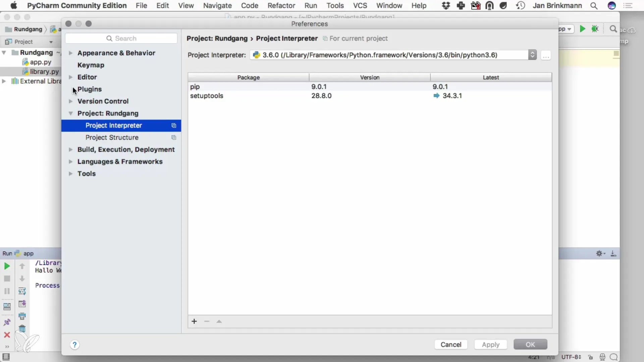The height and width of the screenshot is (362, 644).
Task: Expand Languages & Frameworks section
Action: click(x=70, y=162)
